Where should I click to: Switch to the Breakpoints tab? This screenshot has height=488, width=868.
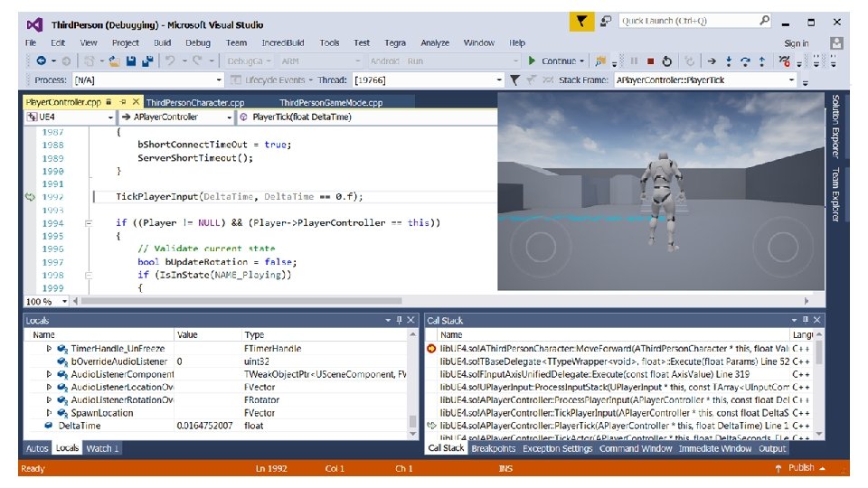494,448
